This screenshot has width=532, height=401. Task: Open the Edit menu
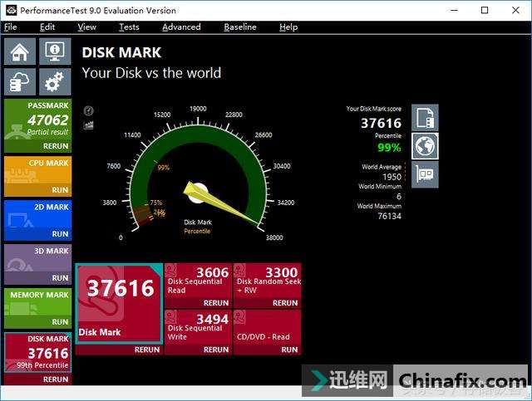(x=47, y=27)
